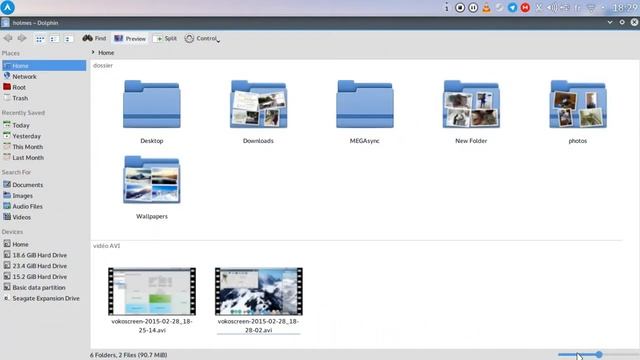The height and width of the screenshot is (360, 640).
Task: Go back with the Back arrow
Action: [8, 38]
